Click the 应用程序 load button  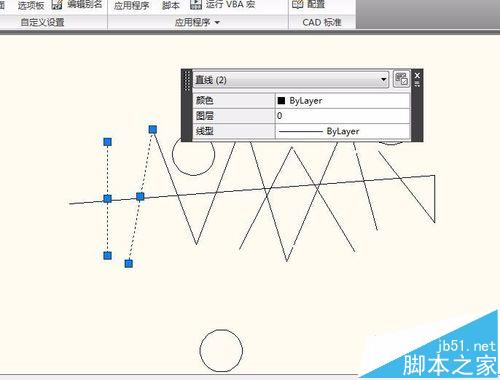coord(131,5)
